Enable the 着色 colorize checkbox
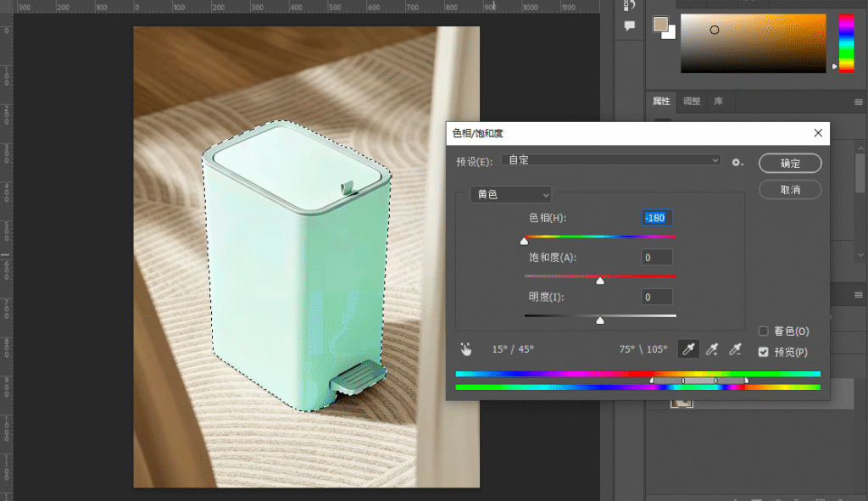The image size is (868, 501). pyautogui.click(x=764, y=331)
